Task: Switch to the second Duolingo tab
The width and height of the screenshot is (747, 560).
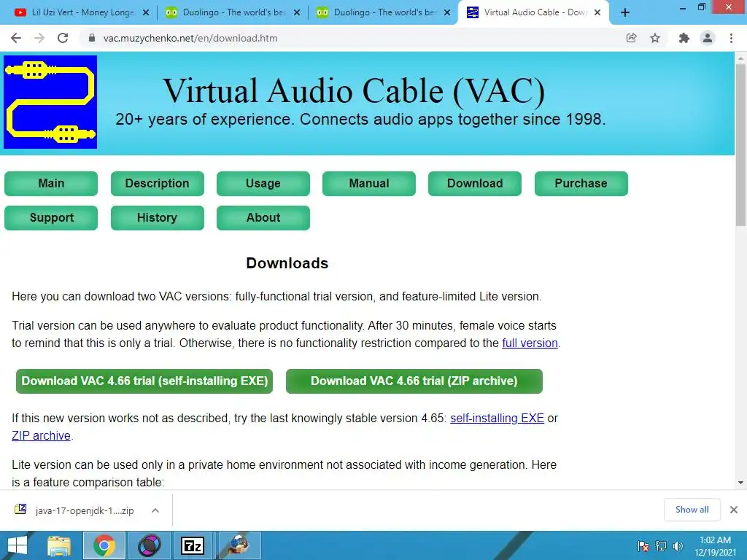Action: click(383, 13)
